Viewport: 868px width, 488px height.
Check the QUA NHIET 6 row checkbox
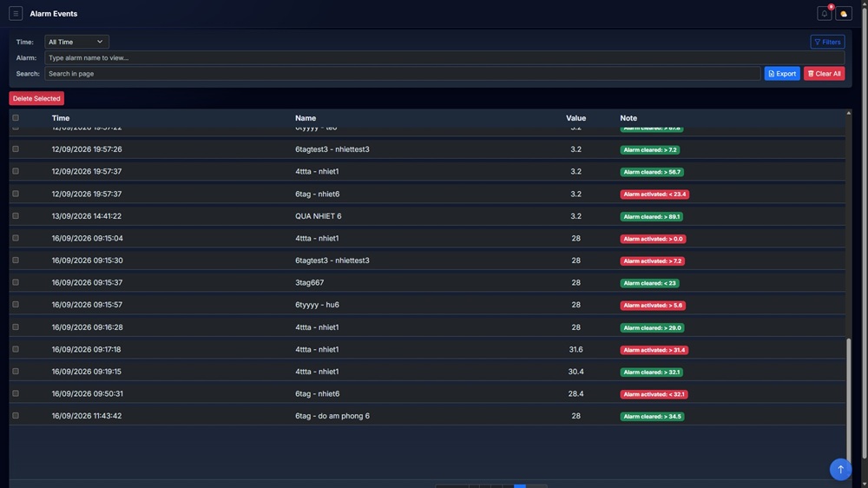(x=16, y=215)
